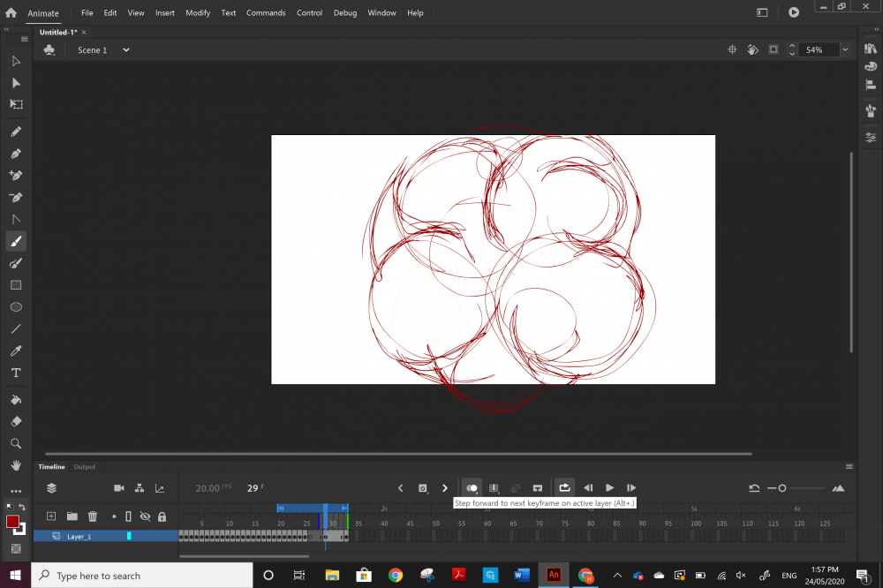Select the Hand tool
This screenshot has height=588, width=883.
point(16,464)
